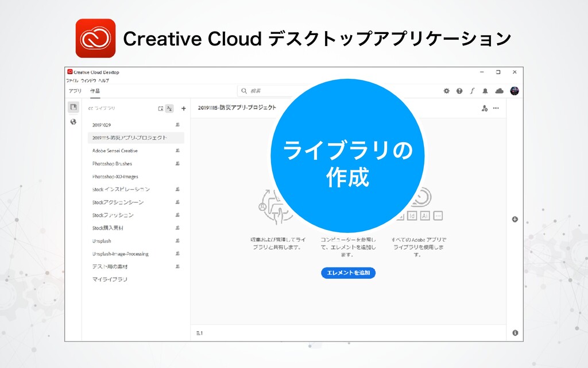
Task: Open the ヘルプ menu
Action: (x=103, y=80)
